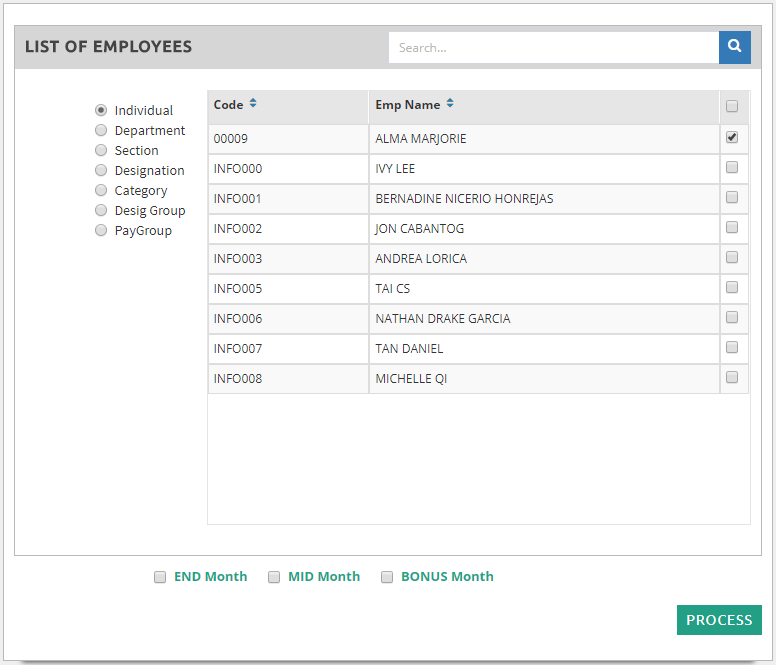Select Designation radio button
This screenshot has height=665, width=776.
pos(101,171)
